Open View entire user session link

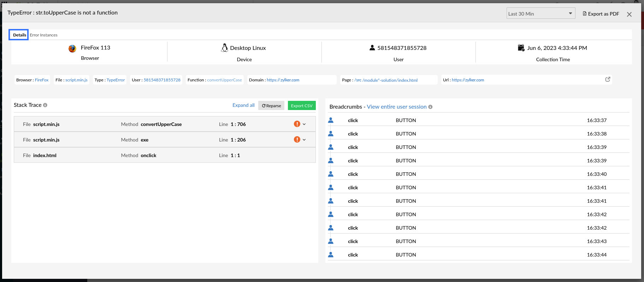[396, 107]
